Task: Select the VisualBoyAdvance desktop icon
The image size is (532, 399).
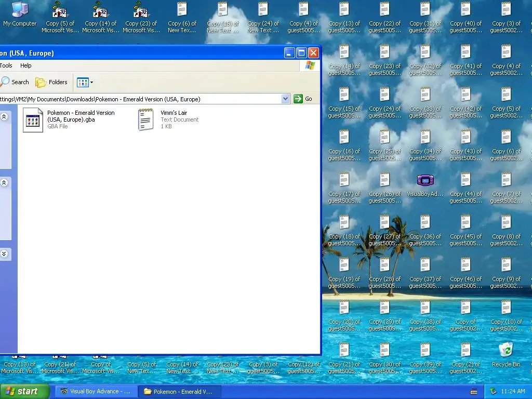Action: (x=425, y=186)
